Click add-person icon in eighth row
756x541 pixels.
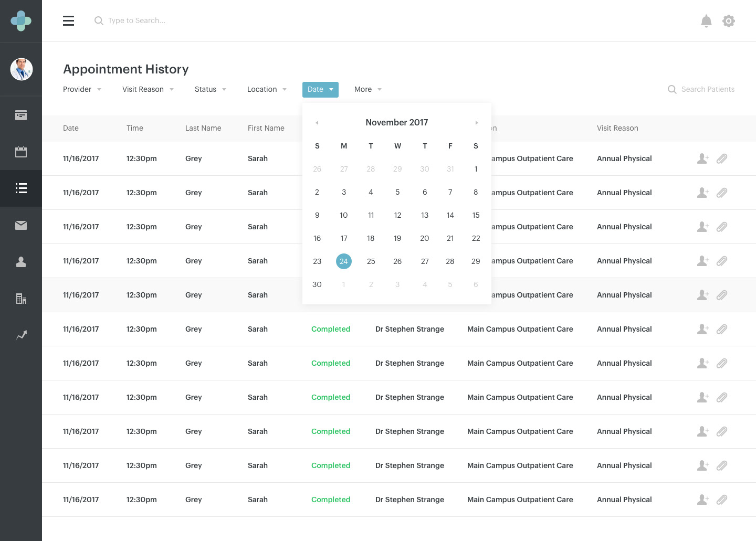pos(703,397)
